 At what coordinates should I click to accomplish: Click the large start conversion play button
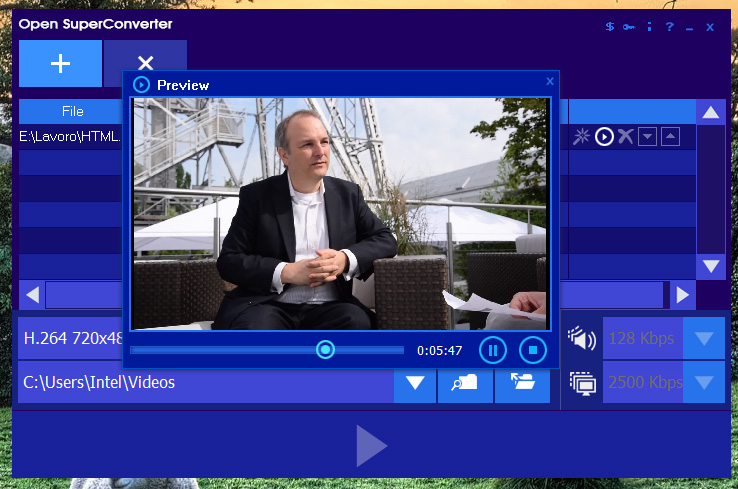pyautogui.click(x=371, y=446)
